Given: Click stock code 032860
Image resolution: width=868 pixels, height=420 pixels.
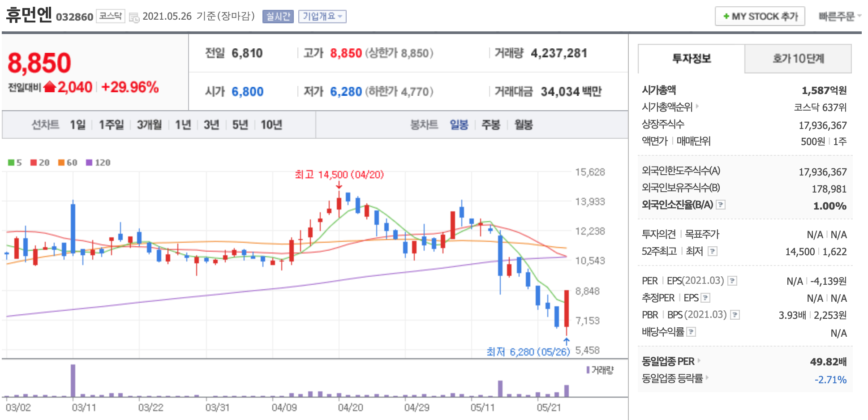Looking at the screenshot, I should coord(74,17).
